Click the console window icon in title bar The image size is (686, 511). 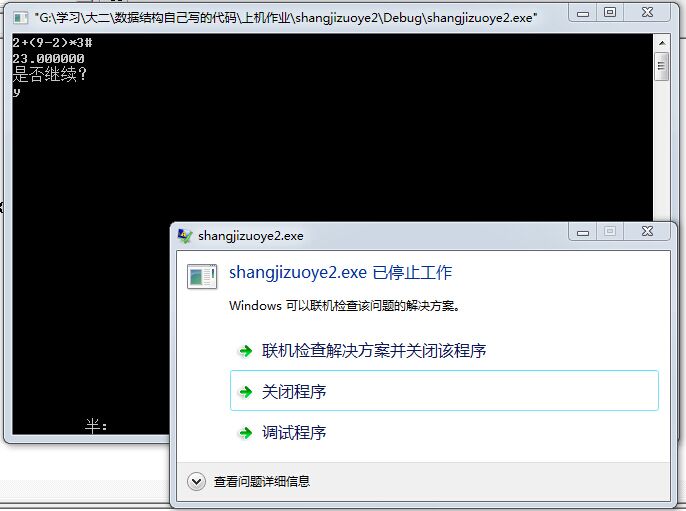[x=20, y=18]
